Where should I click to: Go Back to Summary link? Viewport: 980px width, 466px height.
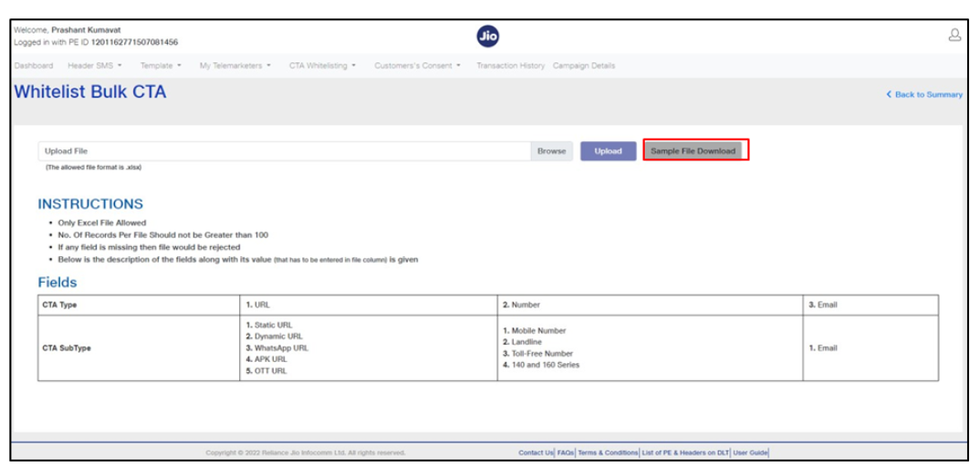pos(924,94)
